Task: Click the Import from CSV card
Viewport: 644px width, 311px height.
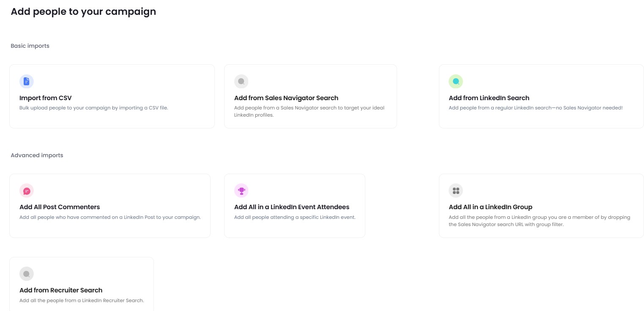Action: pos(112,96)
